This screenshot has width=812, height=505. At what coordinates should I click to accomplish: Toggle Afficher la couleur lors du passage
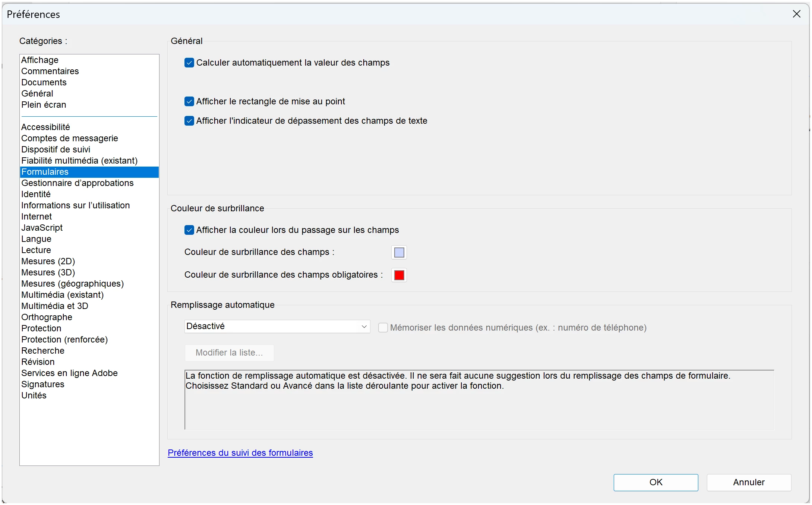(x=189, y=230)
